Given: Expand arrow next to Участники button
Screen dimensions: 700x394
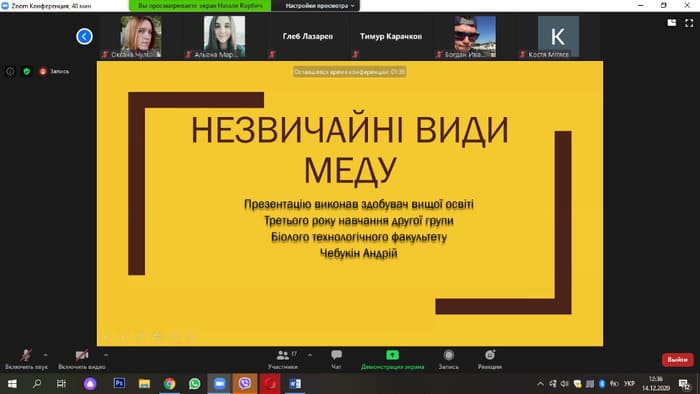Looking at the screenshot, I should pyautogui.click(x=310, y=355).
